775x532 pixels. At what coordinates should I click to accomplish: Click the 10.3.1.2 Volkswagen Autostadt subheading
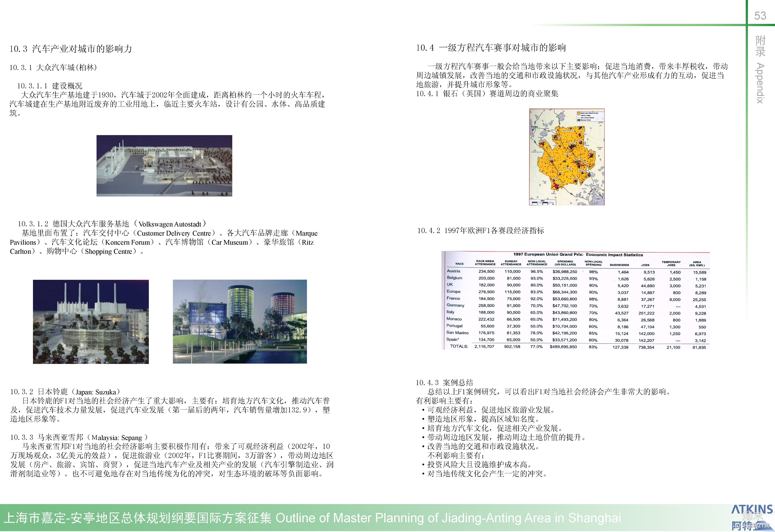tap(112, 224)
